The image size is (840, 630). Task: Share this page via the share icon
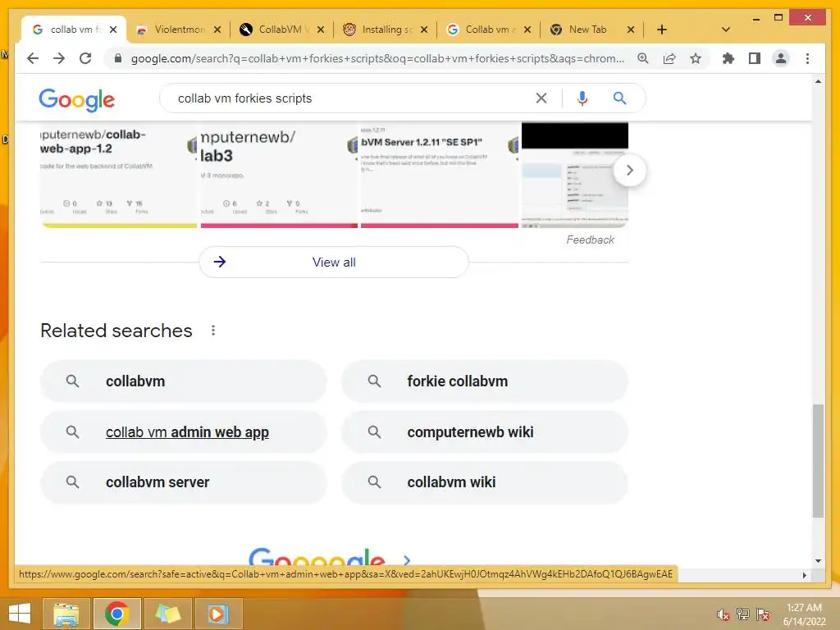coord(669,58)
